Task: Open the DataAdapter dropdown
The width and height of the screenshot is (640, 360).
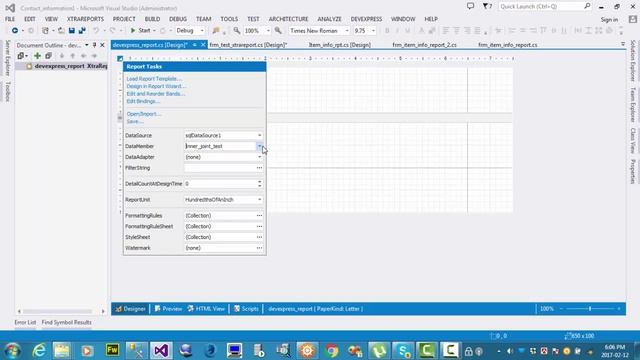Action: [x=260, y=157]
